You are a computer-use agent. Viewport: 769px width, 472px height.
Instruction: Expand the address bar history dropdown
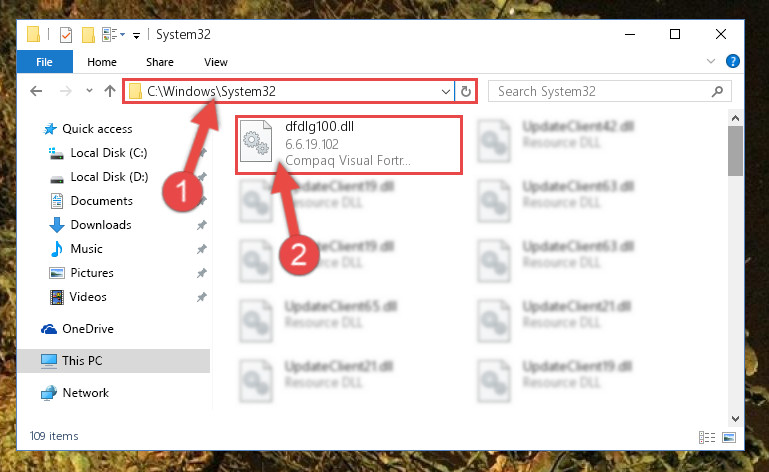(445, 92)
